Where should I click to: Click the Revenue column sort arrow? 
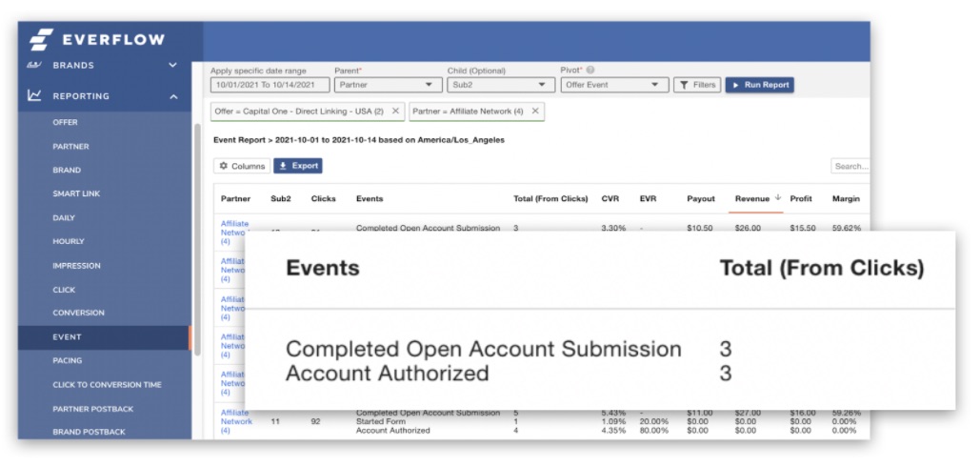pyautogui.click(x=777, y=197)
